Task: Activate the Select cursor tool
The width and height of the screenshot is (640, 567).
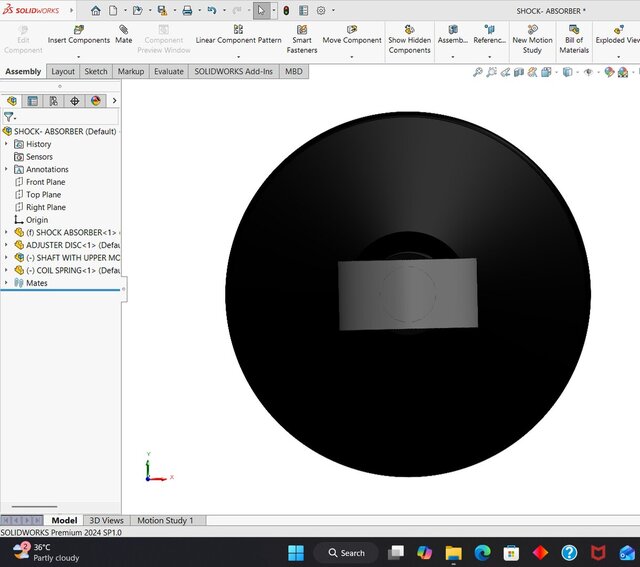Action: (261, 11)
